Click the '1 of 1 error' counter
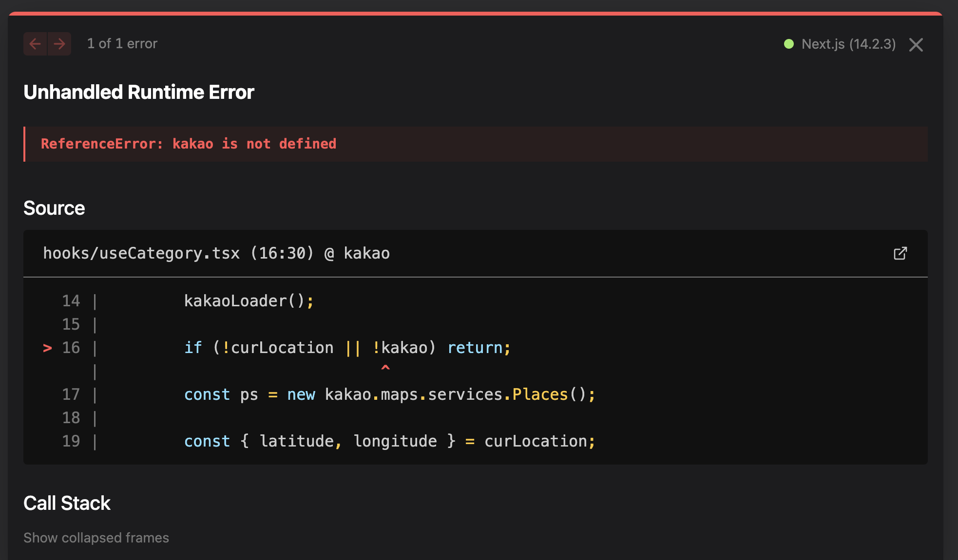958x560 pixels. [122, 44]
